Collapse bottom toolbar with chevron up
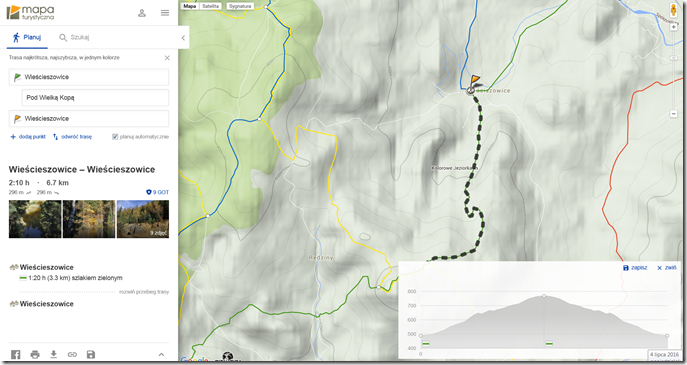This screenshot has width=687, height=365. click(161, 354)
